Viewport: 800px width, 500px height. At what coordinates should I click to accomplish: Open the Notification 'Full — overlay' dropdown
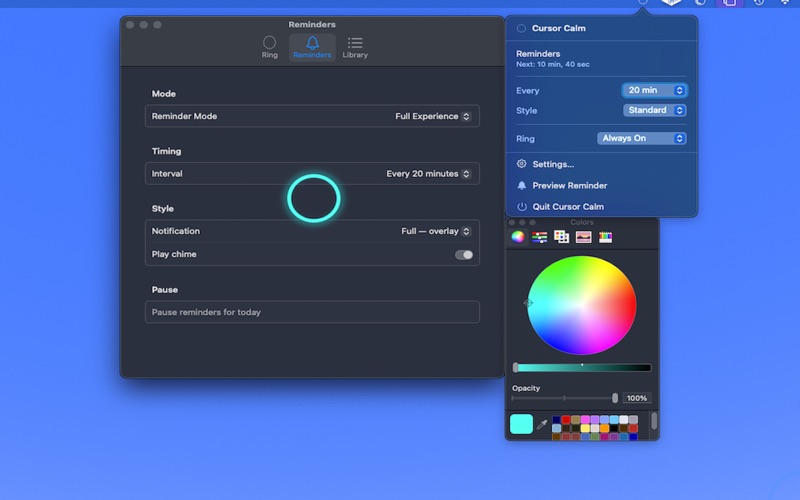436,231
